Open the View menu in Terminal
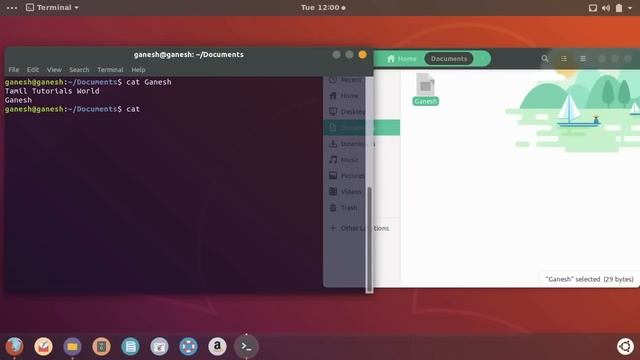 click(x=54, y=70)
